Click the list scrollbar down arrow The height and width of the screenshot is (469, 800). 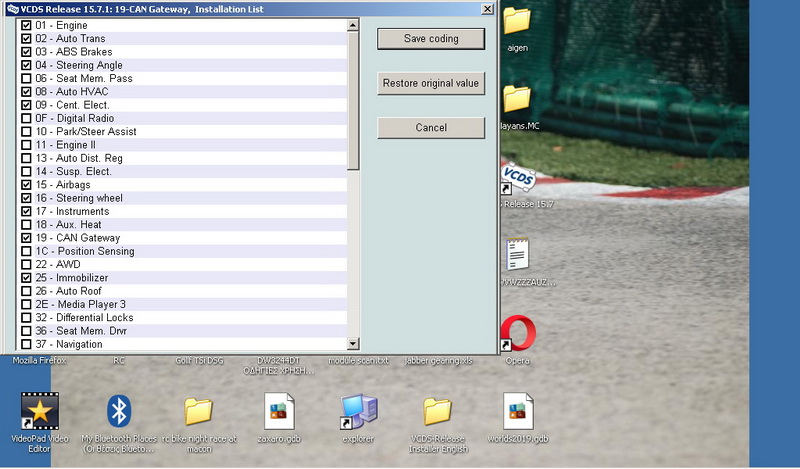(353, 343)
